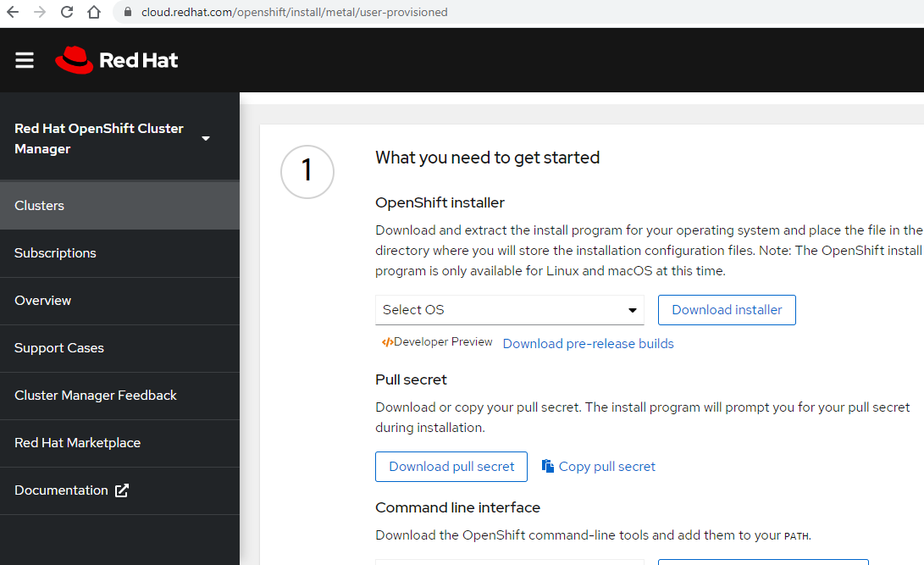924x565 pixels.
Task: Open the Subscriptions section
Action: point(54,252)
